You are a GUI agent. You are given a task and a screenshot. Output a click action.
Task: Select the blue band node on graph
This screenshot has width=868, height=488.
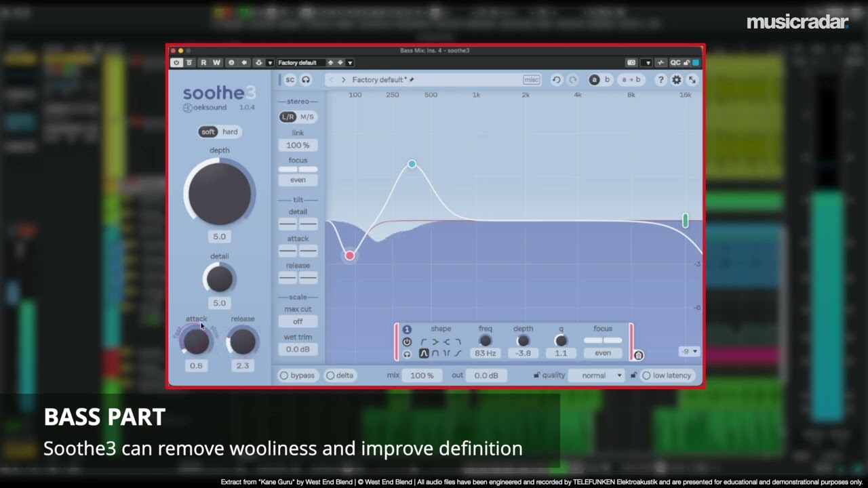coord(412,164)
